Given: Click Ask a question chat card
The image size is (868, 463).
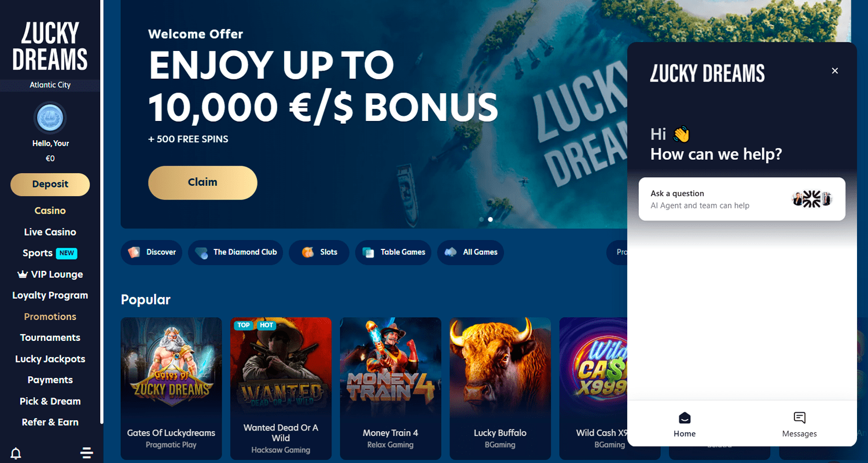Looking at the screenshot, I should pyautogui.click(x=742, y=199).
